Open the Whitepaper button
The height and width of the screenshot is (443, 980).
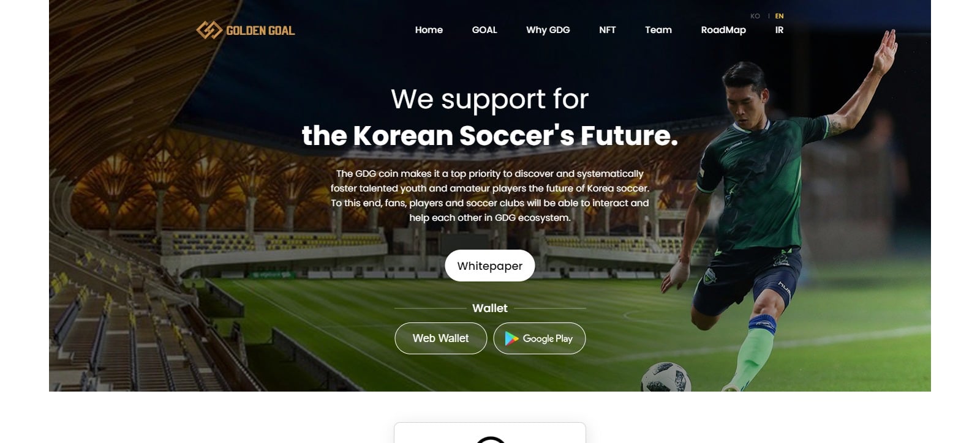pyautogui.click(x=490, y=266)
